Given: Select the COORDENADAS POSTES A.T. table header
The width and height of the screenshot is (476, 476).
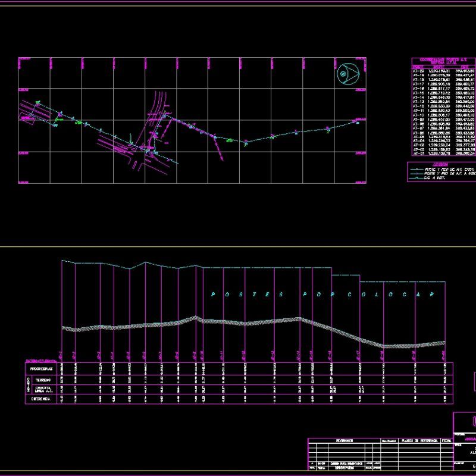Looking at the screenshot, I should point(441,60).
